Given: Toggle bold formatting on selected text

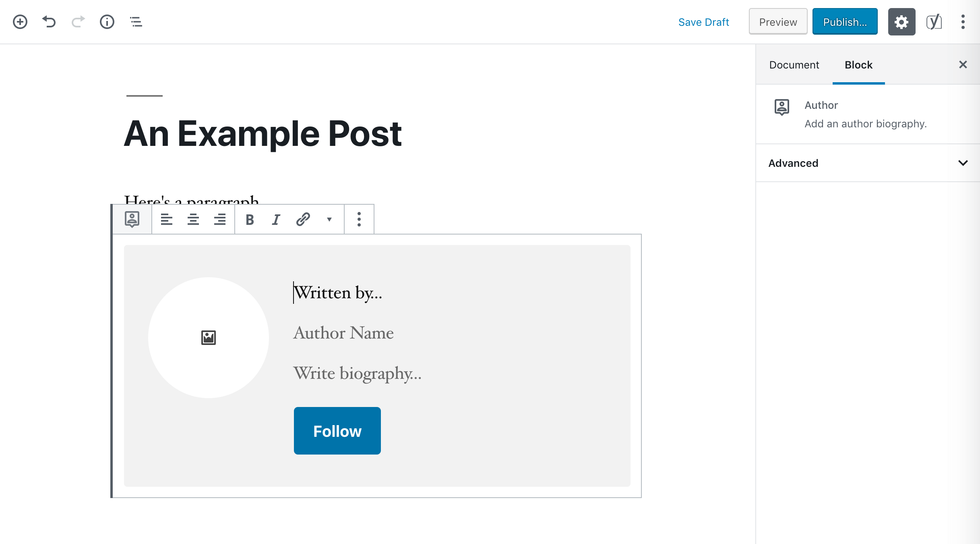Looking at the screenshot, I should click(x=249, y=219).
